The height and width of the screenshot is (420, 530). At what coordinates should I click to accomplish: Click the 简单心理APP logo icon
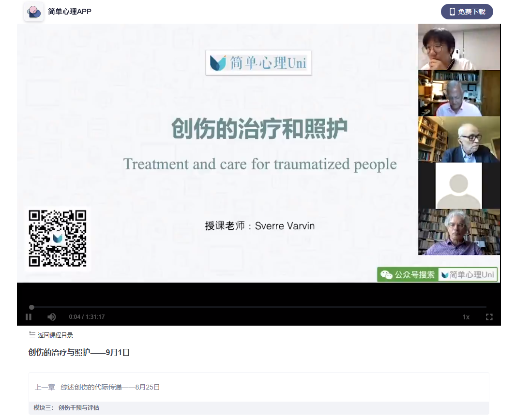tap(34, 12)
